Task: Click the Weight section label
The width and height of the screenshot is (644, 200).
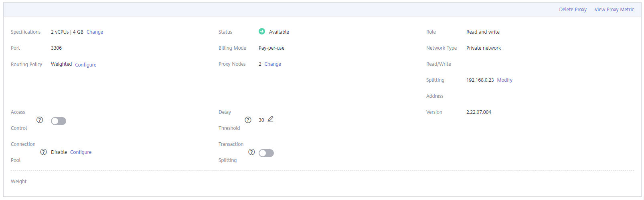Action: [19, 182]
